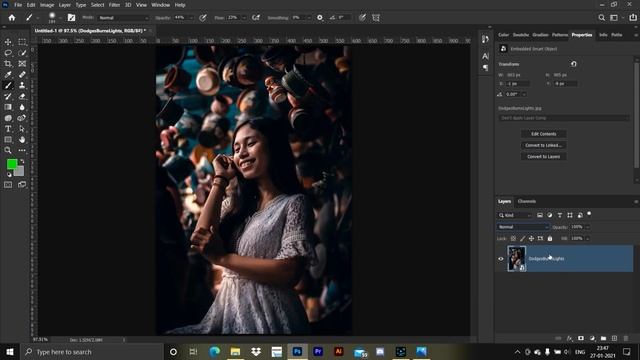Add a layer style with fx icon
Viewport: 640px width, 360px height.
(570, 338)
